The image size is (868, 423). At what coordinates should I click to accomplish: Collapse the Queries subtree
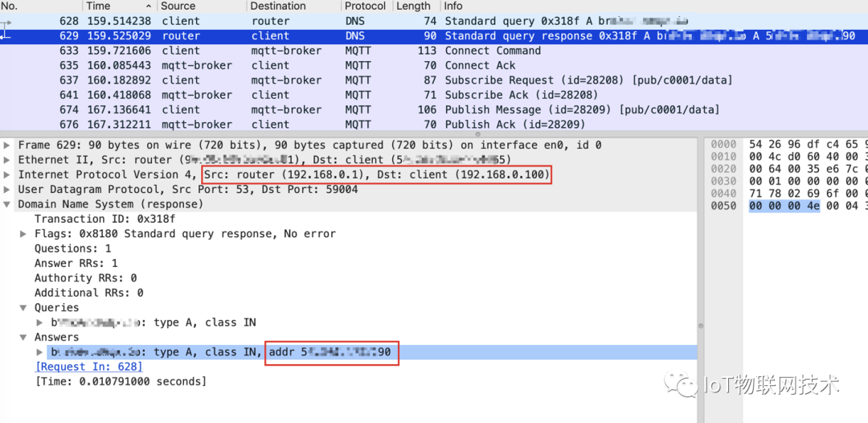point(24,308)
